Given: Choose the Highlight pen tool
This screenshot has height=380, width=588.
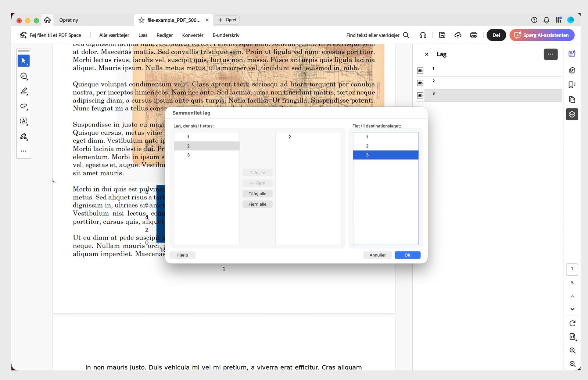Looking at the screenshot, I should coord(24,91).
